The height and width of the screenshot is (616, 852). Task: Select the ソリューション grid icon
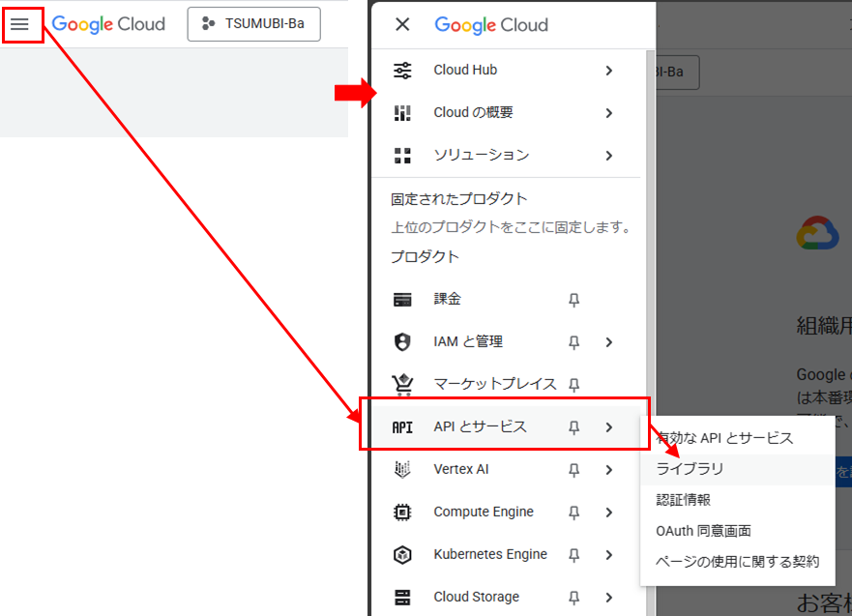pos(402,156)
